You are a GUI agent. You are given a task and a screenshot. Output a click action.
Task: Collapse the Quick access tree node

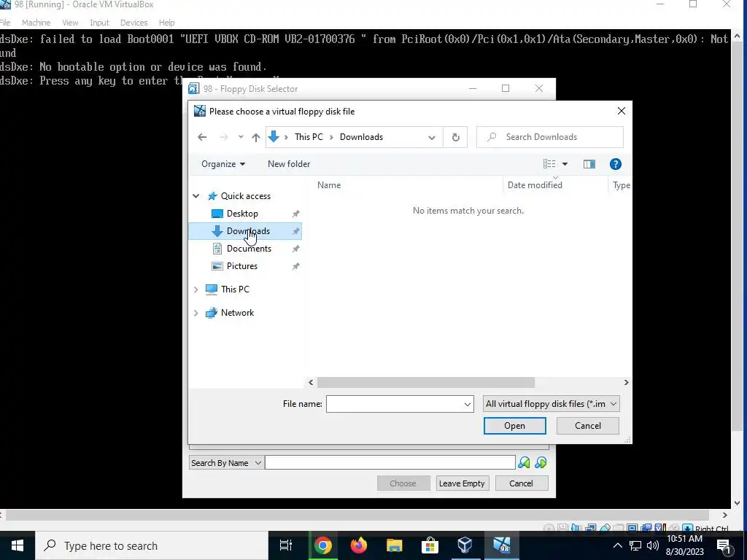click(x=196, y=196)
